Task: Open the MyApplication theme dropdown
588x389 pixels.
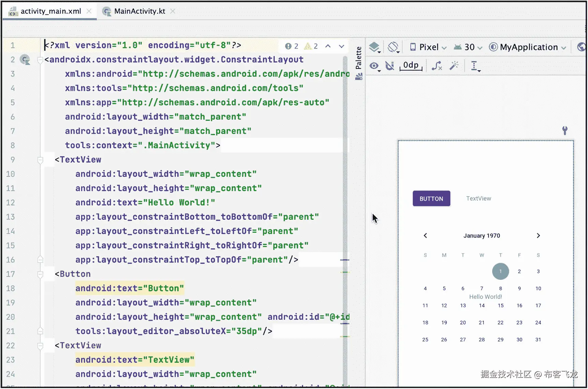Action: click(x=527, y=47)
